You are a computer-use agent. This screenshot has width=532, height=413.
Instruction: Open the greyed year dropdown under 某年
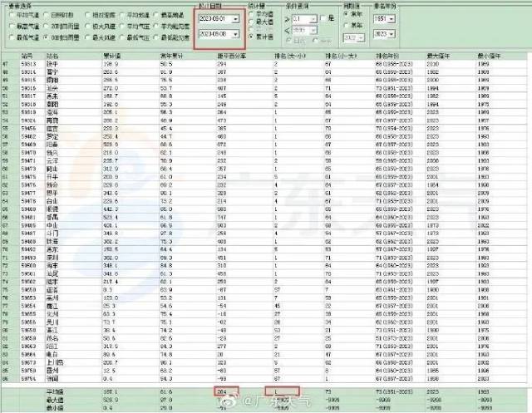pos(362,38)
